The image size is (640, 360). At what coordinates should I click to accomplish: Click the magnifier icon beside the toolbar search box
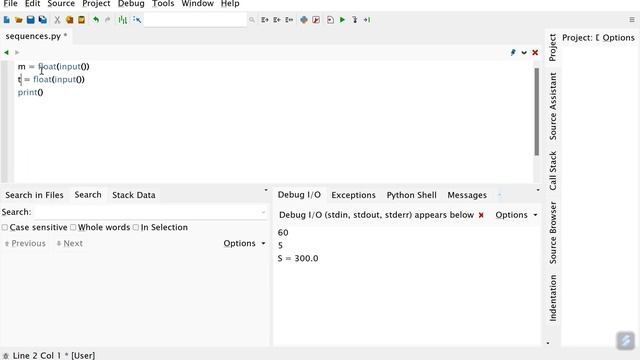click(x=252, y=20)
